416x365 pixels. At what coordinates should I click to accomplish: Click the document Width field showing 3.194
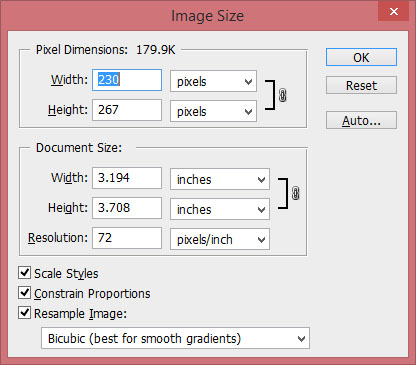click(x=127, y=178)
